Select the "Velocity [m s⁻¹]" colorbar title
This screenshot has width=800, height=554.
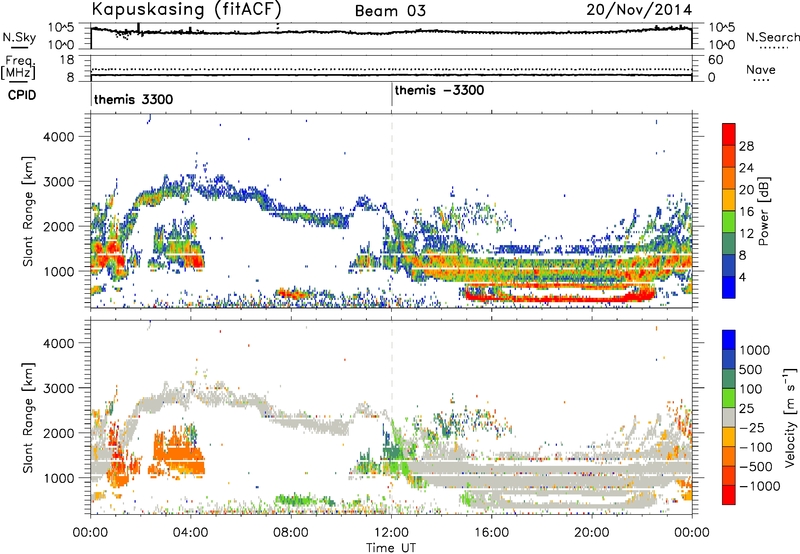pos(790,417)
